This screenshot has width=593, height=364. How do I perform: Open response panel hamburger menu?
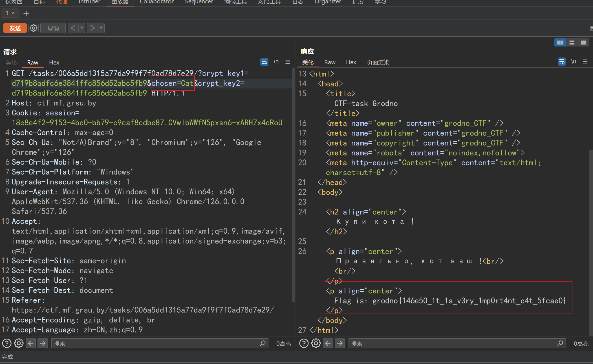click(x=585, y=61)
